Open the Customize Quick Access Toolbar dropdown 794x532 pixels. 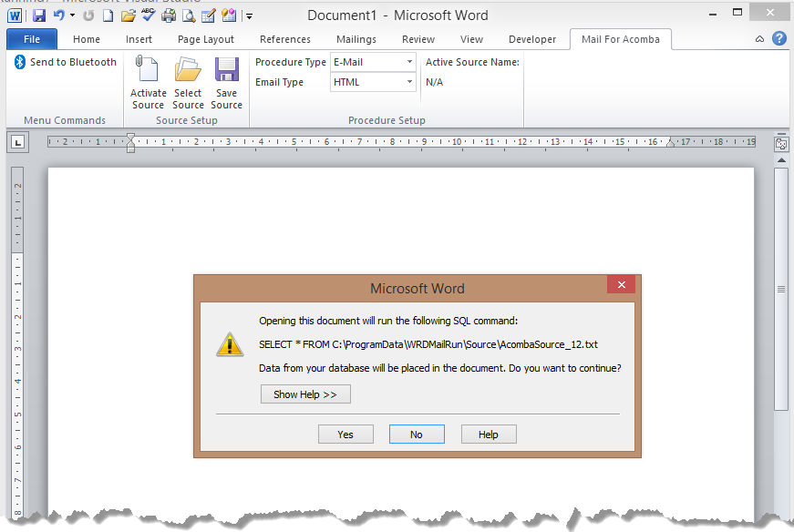point(249,16)
